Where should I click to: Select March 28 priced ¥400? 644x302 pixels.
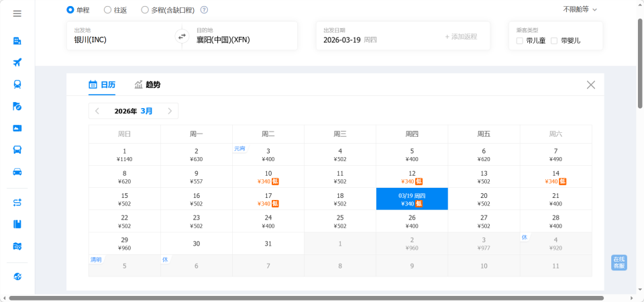point(555,221)
